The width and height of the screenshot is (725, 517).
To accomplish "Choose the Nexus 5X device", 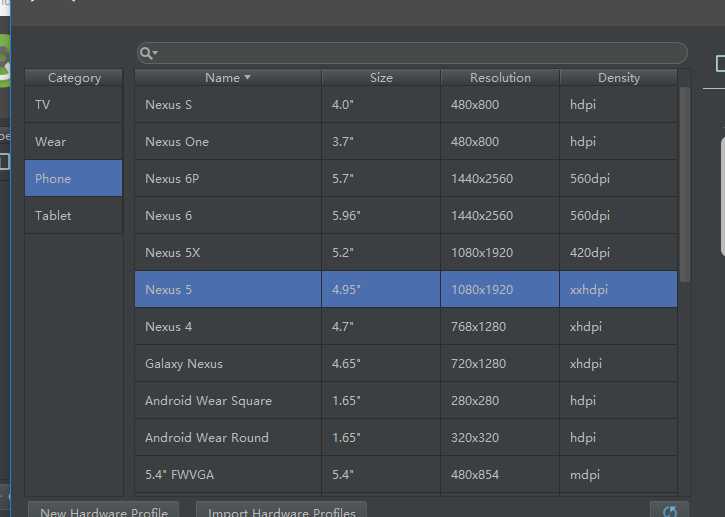I will click(406, 252).
